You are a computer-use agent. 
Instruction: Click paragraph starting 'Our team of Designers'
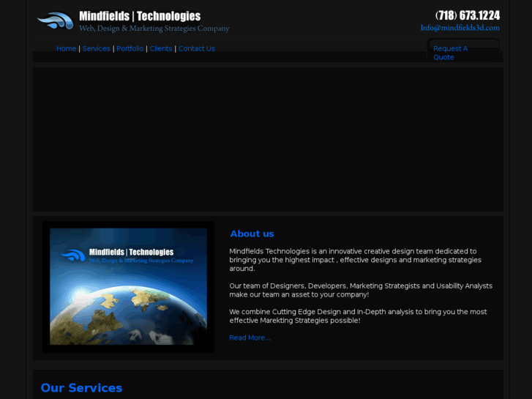click(361, 290)
